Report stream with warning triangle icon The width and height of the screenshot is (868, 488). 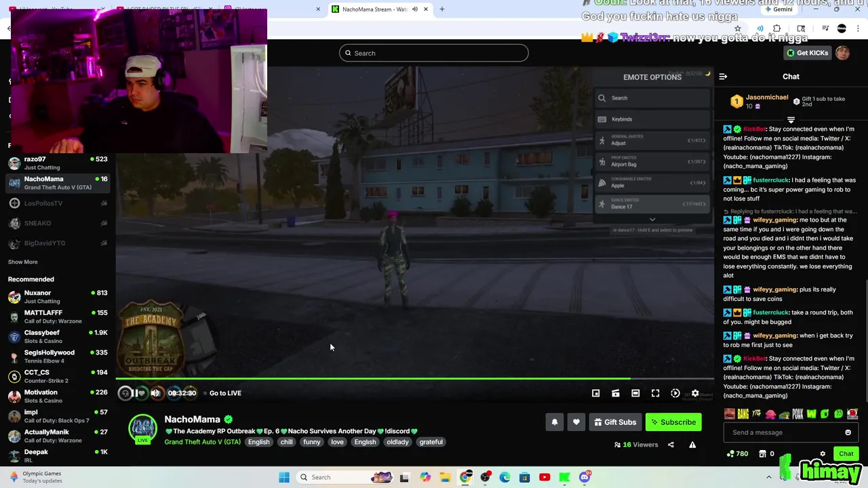(x=692, y=445)
